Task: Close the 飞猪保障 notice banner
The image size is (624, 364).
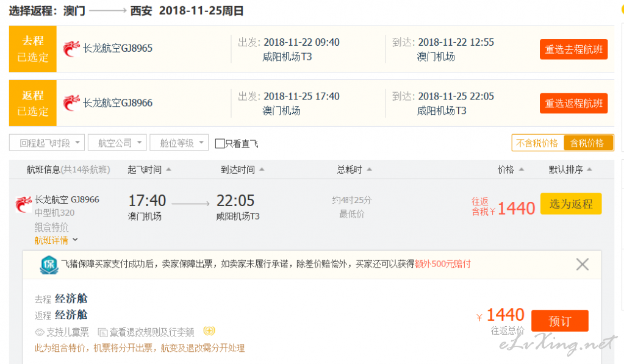Action: (x=582, y=264)
